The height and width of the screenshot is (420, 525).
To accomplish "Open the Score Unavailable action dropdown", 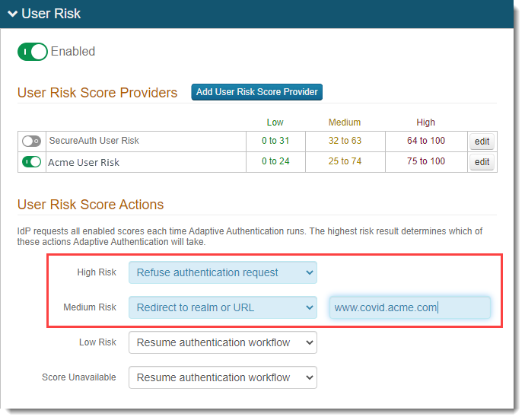I will coord(222,377).
